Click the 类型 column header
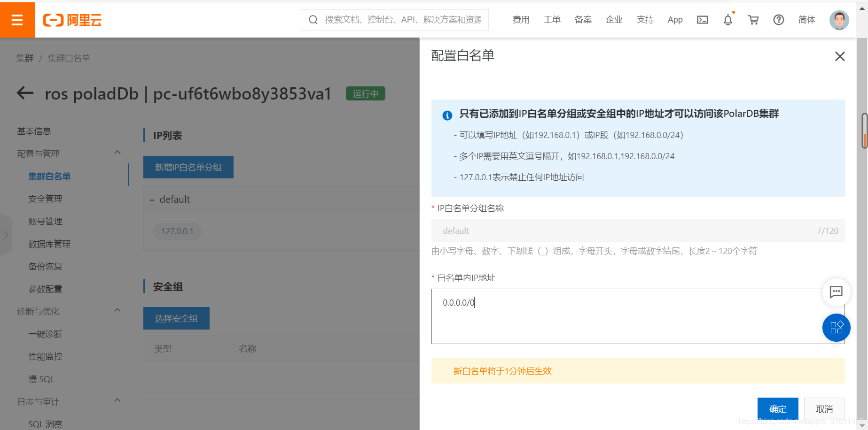The image size is (868, 430). pos(163,349)
